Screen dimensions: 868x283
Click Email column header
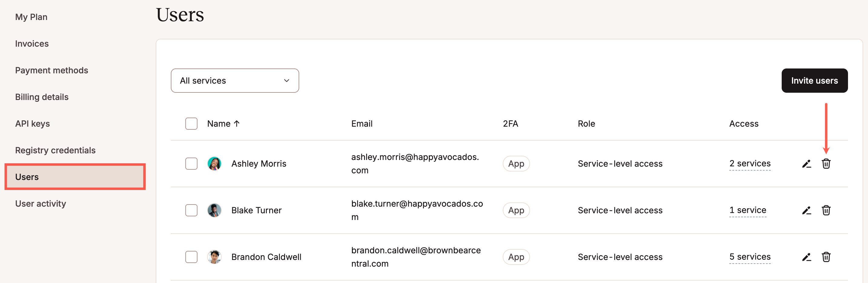(x=362, y=124)
